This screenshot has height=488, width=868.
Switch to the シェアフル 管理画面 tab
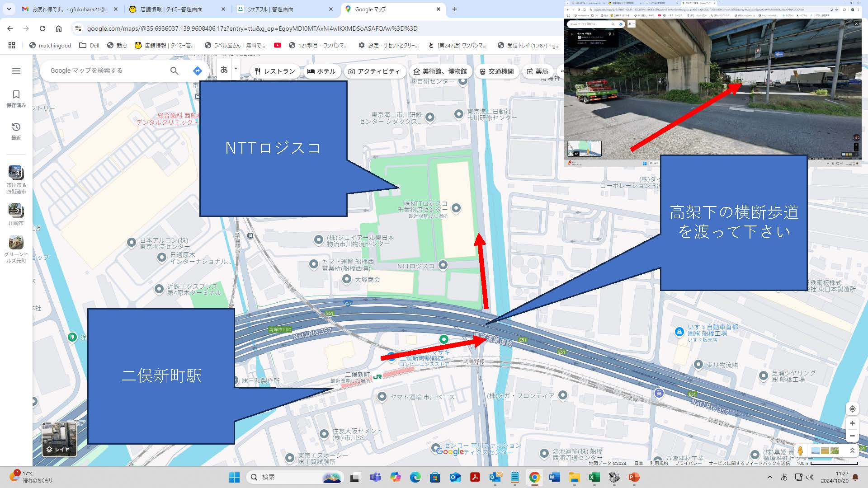pos(270,9)
